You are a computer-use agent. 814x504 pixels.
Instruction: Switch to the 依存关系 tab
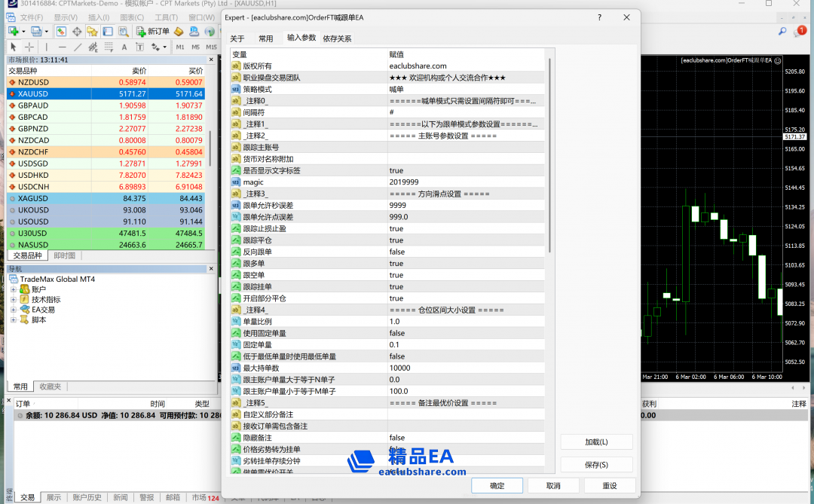click(337, 38)
